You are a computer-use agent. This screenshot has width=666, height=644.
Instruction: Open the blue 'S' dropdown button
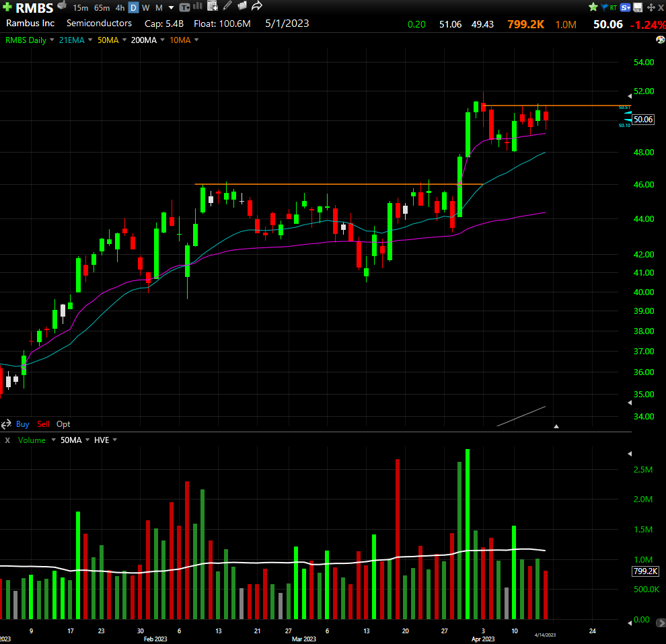[625, 7]
